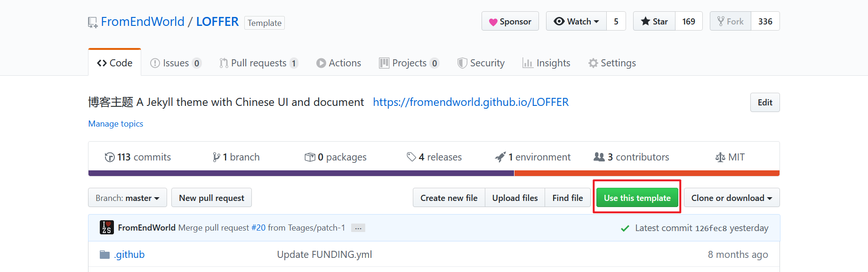View the 4 releases page
868x272 pixels.
tap(434, 157)
